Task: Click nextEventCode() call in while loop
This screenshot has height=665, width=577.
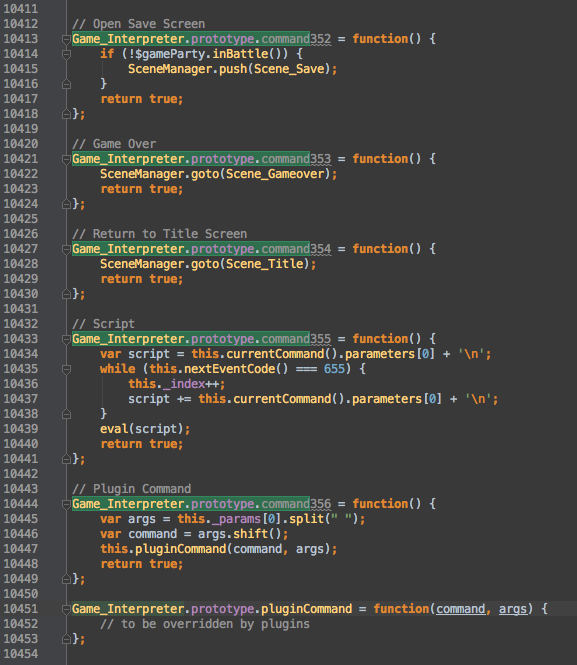Action: pos(236,369)
